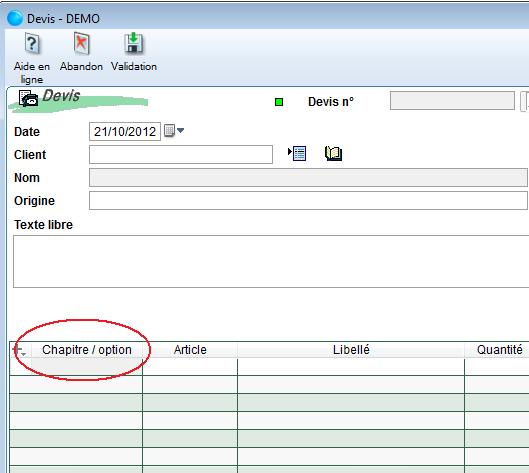Click inside the Texte libre text area
The width and height of the screenshot is (529, 473).
click(x=271, y=261)
